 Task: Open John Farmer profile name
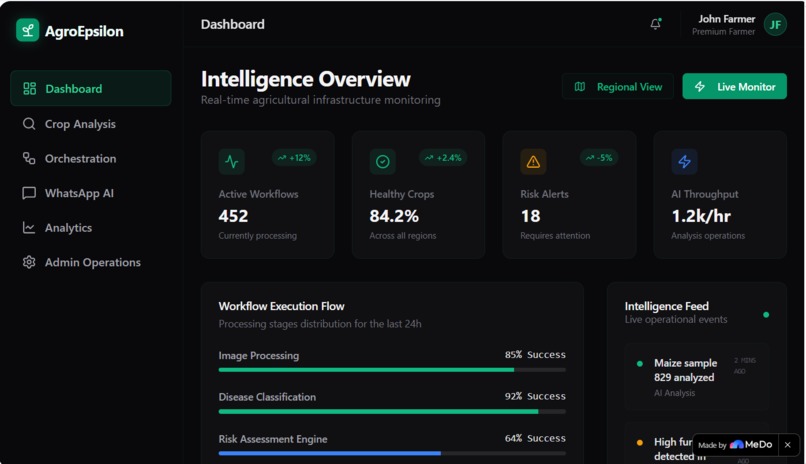[x=726, y=19]
